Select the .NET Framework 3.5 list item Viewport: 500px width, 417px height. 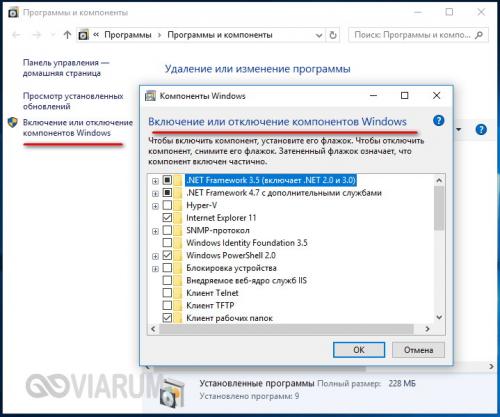271,180
